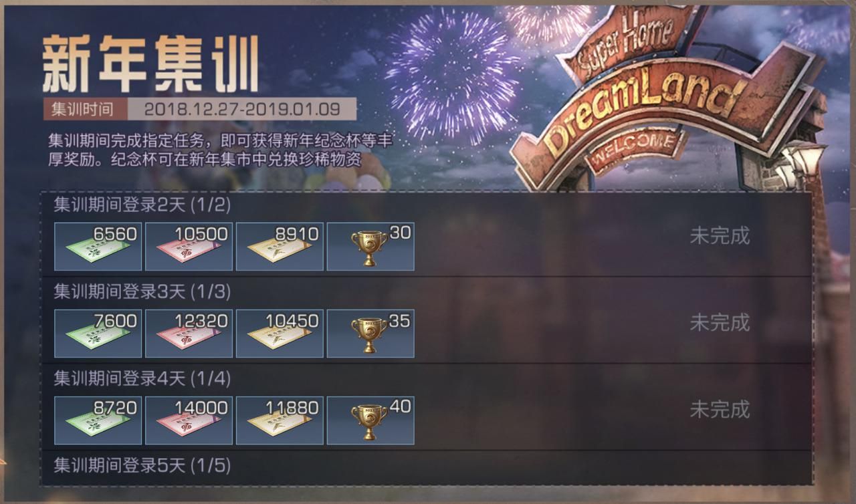Click 未完成 status for the 2-day login task
The width and height of the screenshot is (856, 504).
click(x=720, y=235)
